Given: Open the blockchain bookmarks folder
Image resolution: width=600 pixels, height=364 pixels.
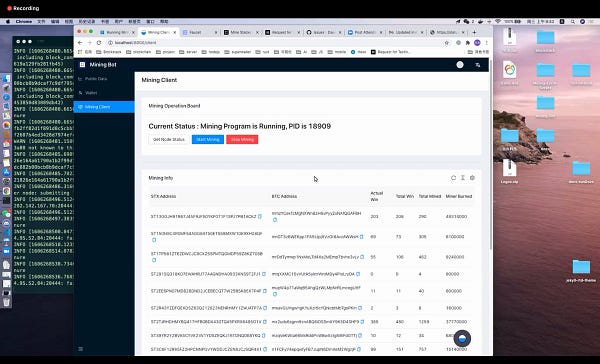Looking at the screenshot, I should click(139, 52).
